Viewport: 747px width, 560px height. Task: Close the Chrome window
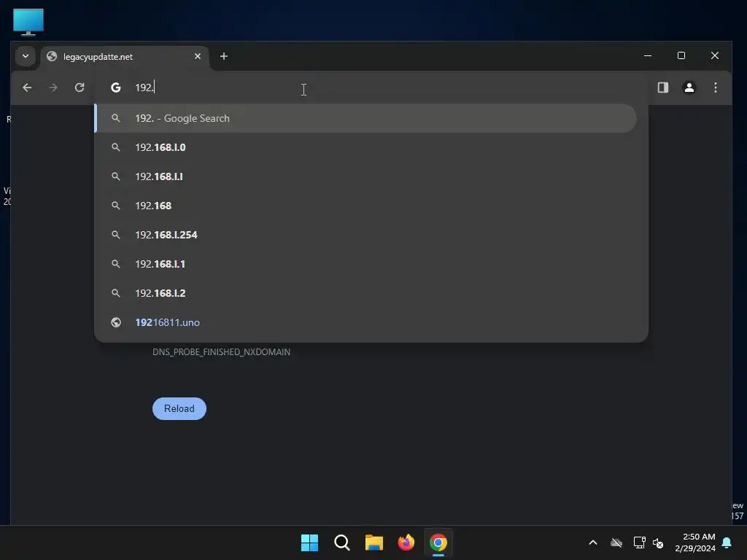715,55
